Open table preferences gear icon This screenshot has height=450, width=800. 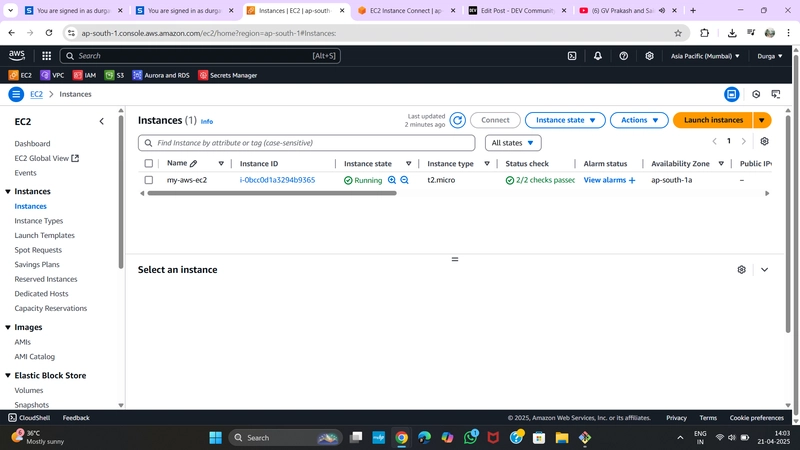764,141
